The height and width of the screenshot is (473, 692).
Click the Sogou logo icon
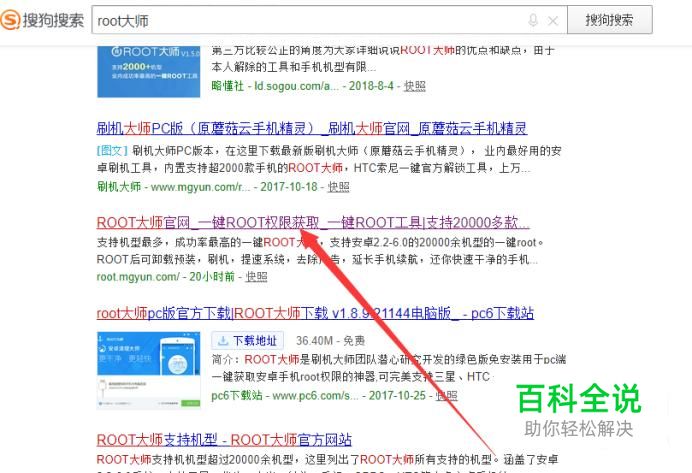pos(11,20)
